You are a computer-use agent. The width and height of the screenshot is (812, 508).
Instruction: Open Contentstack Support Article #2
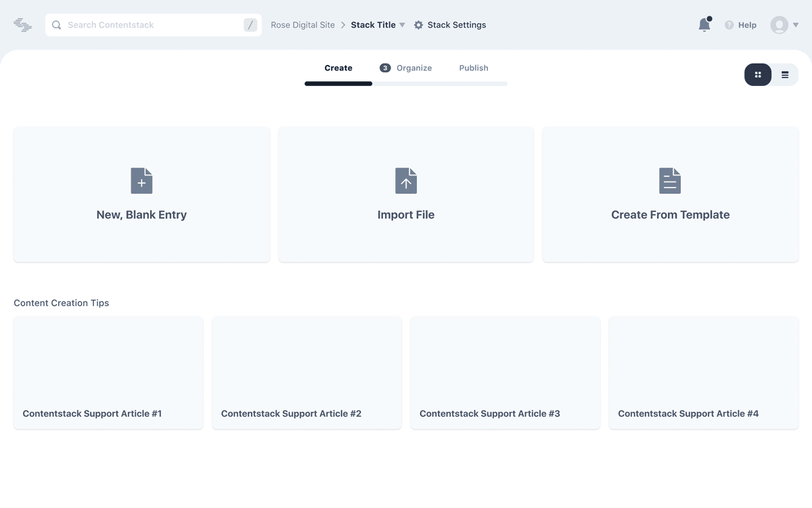click(307, 373)
